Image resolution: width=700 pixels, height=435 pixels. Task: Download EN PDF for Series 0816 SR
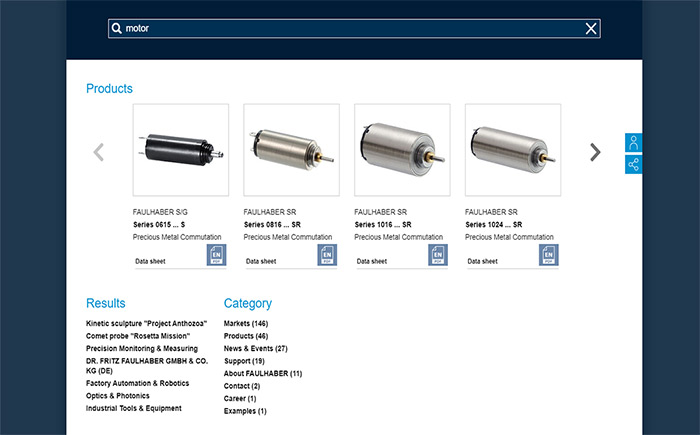(x=327, y=255)
